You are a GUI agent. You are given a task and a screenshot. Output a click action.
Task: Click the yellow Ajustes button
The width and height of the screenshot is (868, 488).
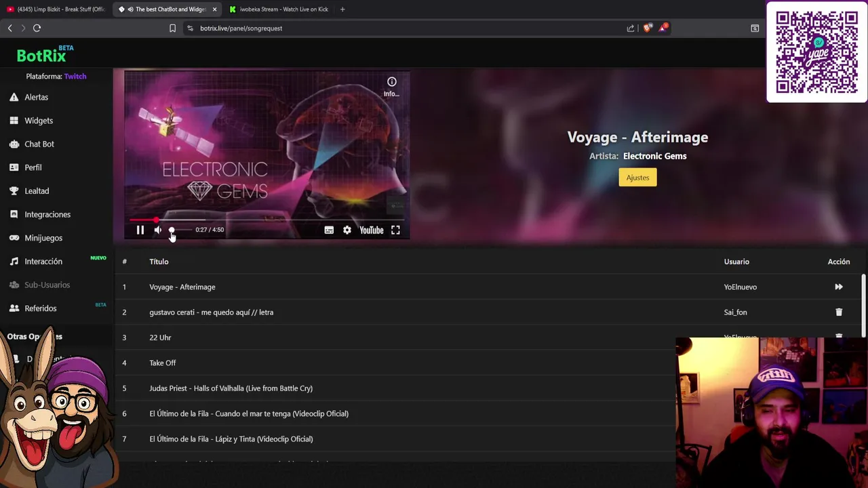pyautogui.click(x=637, y=178)
